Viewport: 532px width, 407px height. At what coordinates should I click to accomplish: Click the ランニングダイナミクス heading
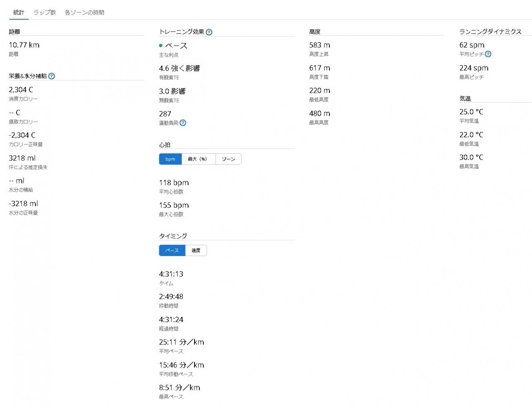490,32
